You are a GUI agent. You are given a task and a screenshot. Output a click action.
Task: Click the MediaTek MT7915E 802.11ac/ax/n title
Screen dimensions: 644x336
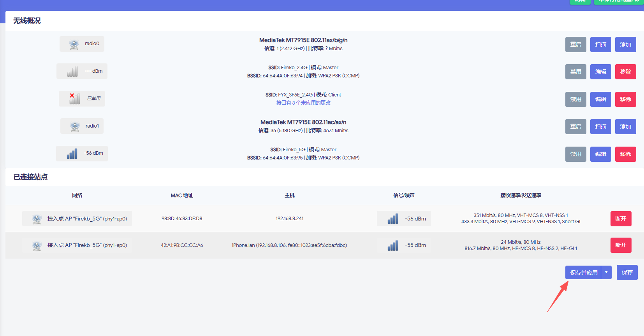pos(303,122)
